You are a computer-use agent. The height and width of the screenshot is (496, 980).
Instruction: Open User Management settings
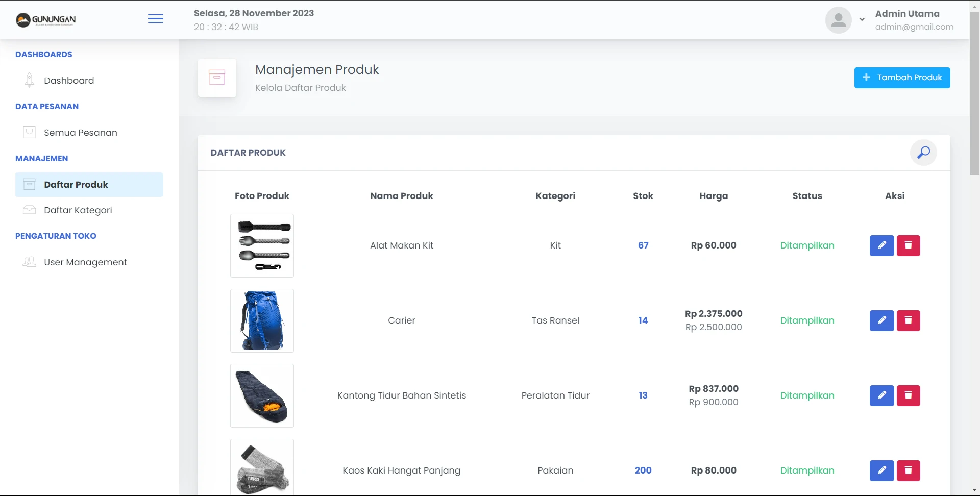[85, 262]
